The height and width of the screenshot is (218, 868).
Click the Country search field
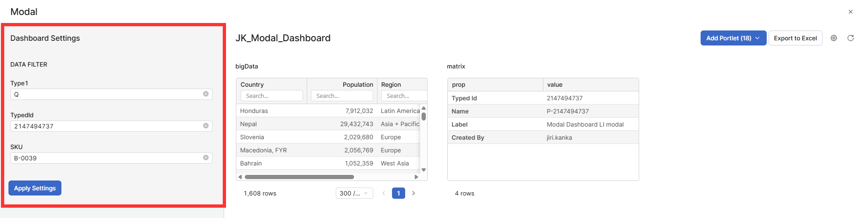pyautogui.click(x=272, y=96)
